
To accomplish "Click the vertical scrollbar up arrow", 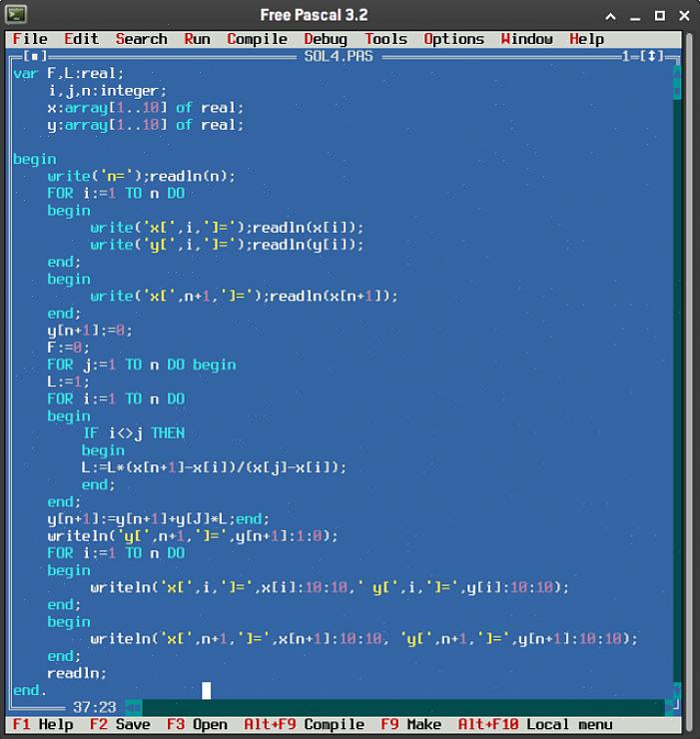I will (x=678, y=73).
